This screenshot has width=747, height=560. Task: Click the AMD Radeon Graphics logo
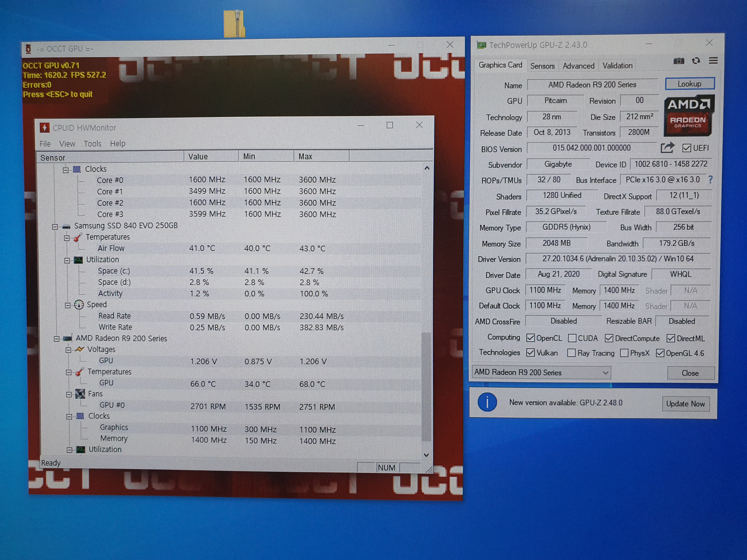pyautogui.click(x=689, y=116)
